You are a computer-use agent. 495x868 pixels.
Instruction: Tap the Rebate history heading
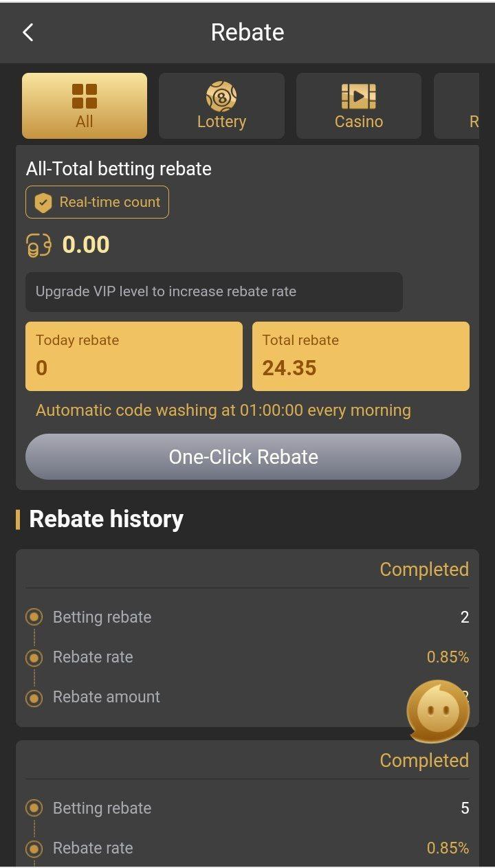click(107, 519)
